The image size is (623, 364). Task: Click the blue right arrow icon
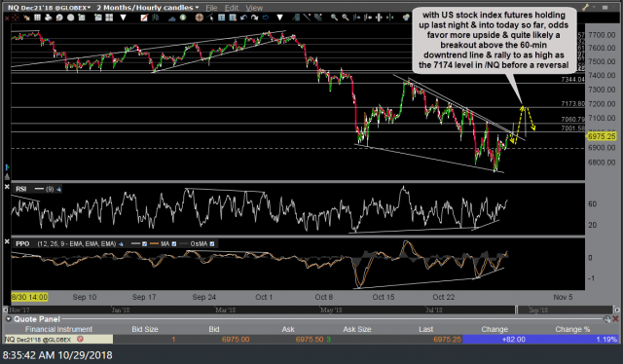[266, 18]
